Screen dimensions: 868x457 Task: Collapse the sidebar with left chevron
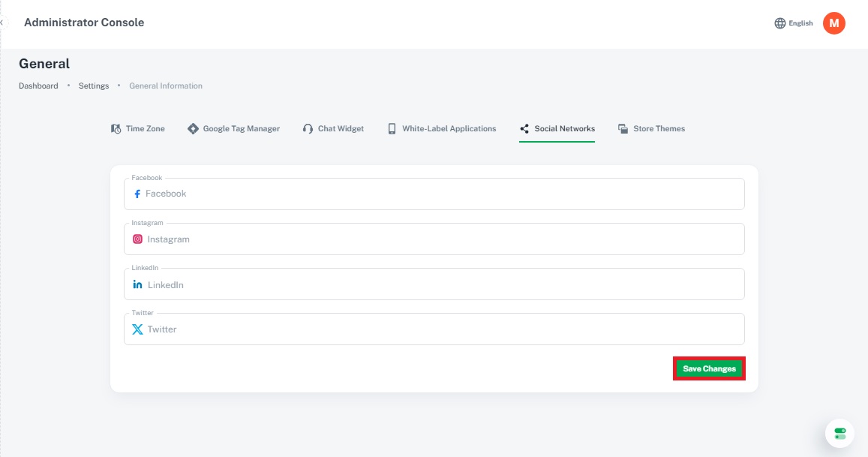tap(2, 23)
